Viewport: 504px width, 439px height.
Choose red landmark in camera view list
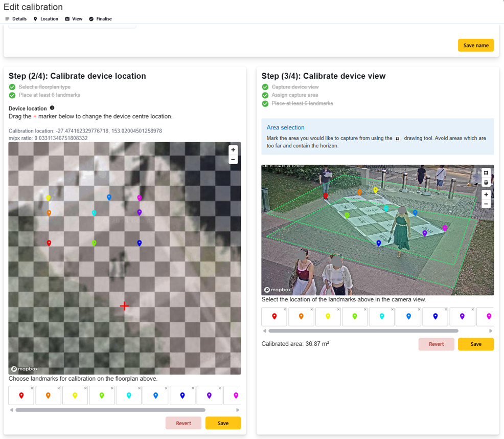(274, 316)
